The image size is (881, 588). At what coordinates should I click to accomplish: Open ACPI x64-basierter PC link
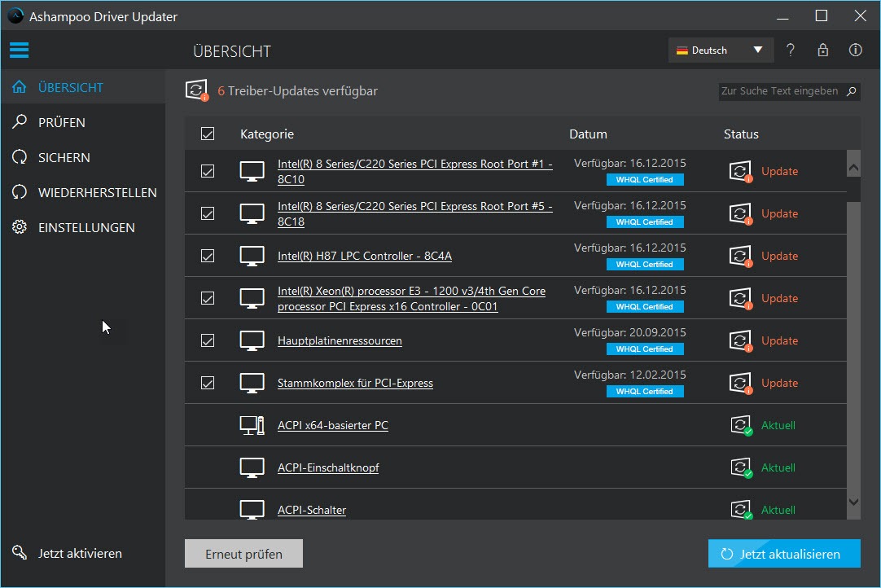point(333,425)
